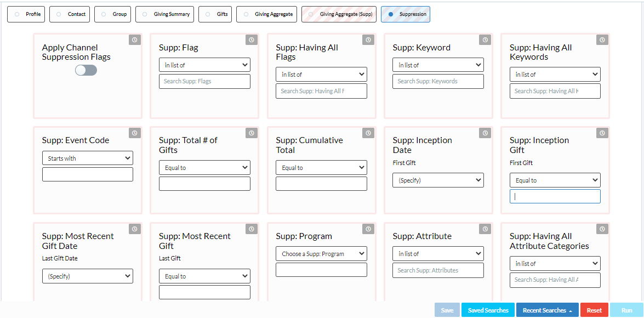Image resolution: width=644 pixels, height=318 pixels.
Task: Select the Profile radio tab
Action: coord(27,14)
